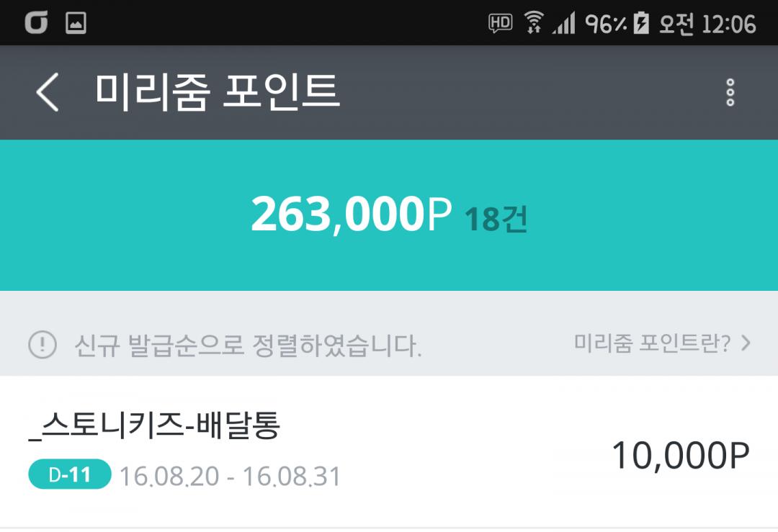Tap the 신규 발급순 sort notice text
The width and height of the screenshot is (778, 532).
coord(248,346)
